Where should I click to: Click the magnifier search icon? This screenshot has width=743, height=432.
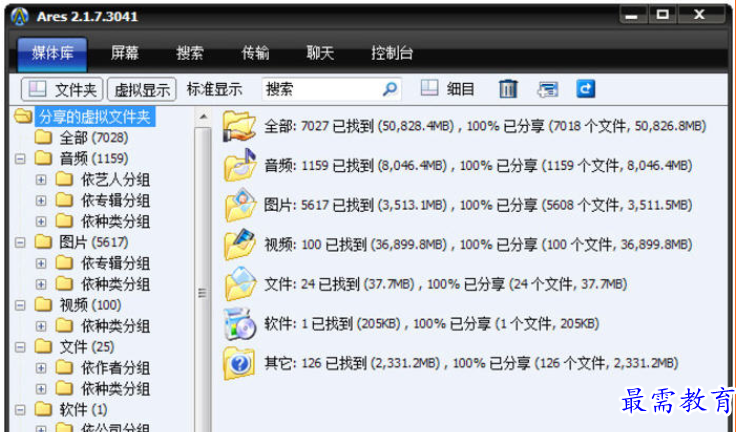(390, 89)
